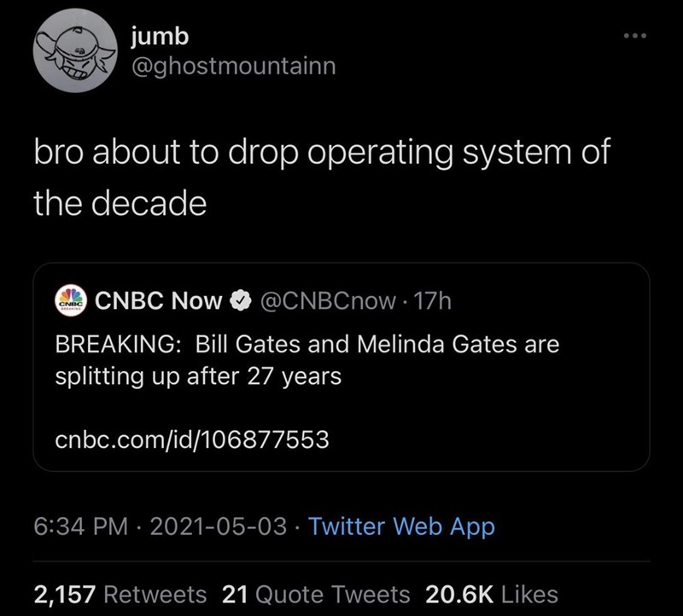Open the cnbc.com/id/106877553 link
The image size is (683, 616).
(x=192, y=439)
